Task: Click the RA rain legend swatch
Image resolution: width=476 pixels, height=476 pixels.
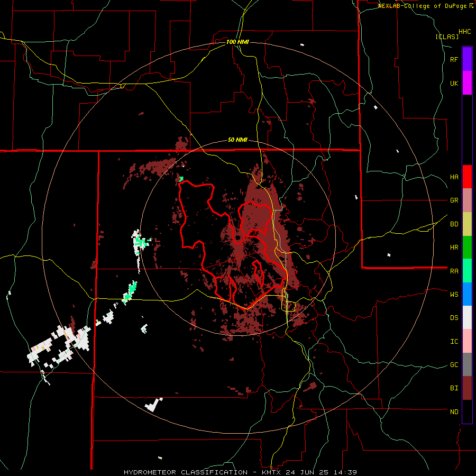Action: [467, 271]
